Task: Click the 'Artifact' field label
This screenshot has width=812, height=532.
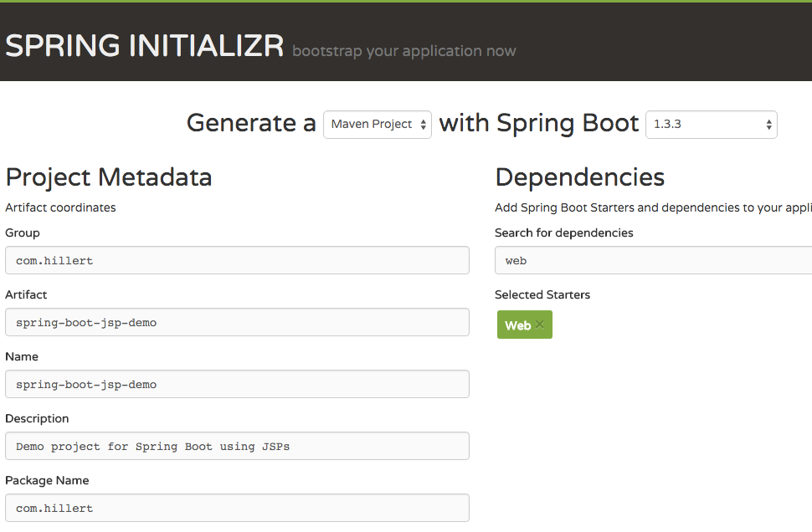Action: tap(26, 294)
